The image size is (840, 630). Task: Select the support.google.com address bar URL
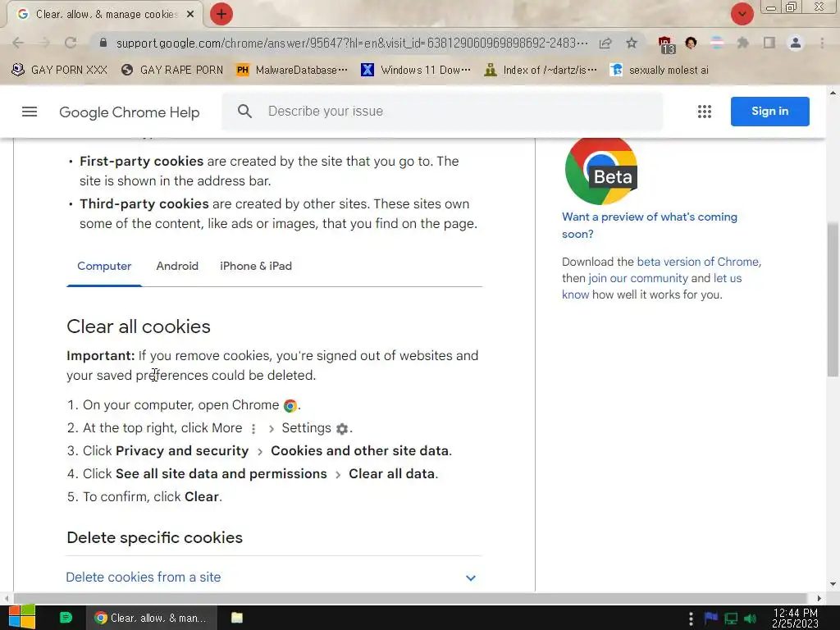pyautogui.click(x=351, y=43)
